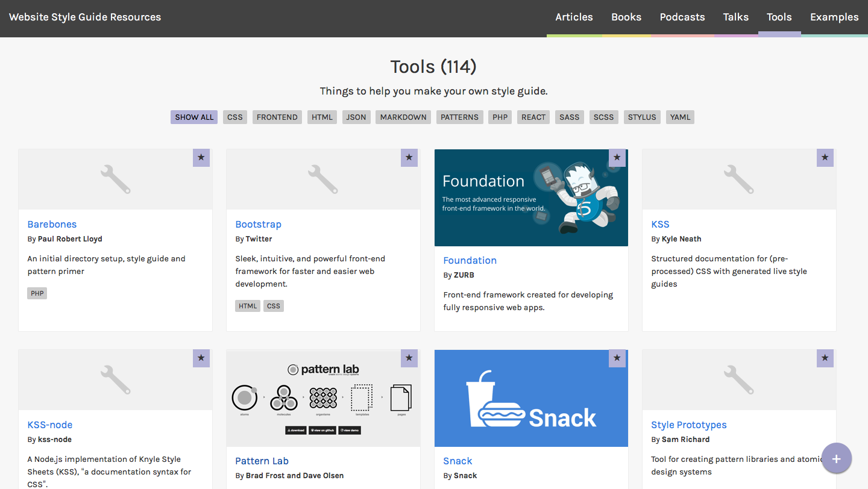This screenshot has height=489, width=868.
Task: Open the Barebones link
Action: tap(52, 224)
